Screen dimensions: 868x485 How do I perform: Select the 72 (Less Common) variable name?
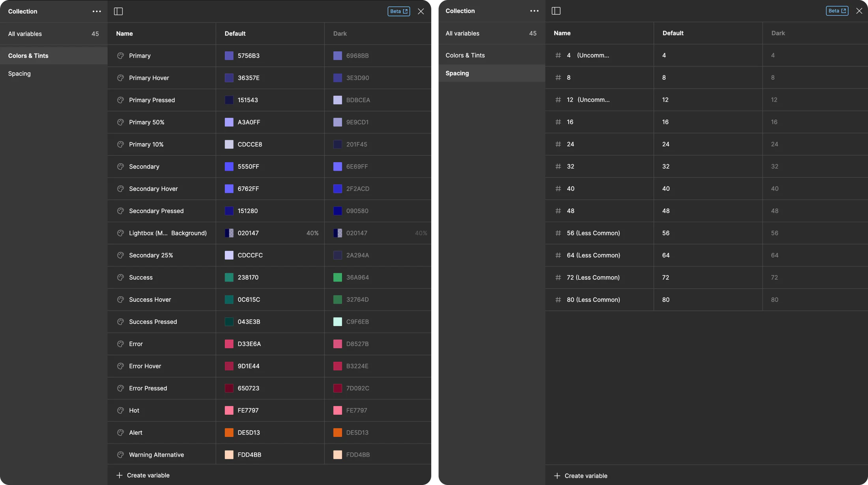pos(593,278)
